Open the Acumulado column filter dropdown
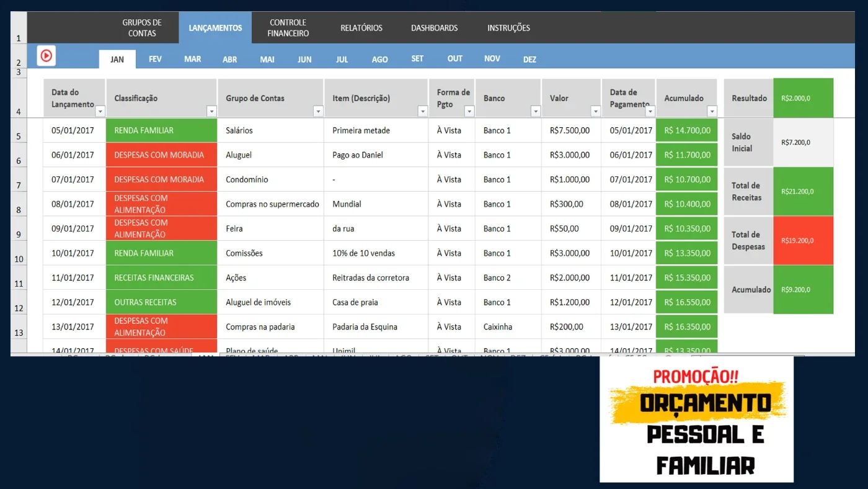Image resolution: width=868 pixels, height=489 pixels. coord(712,112)
